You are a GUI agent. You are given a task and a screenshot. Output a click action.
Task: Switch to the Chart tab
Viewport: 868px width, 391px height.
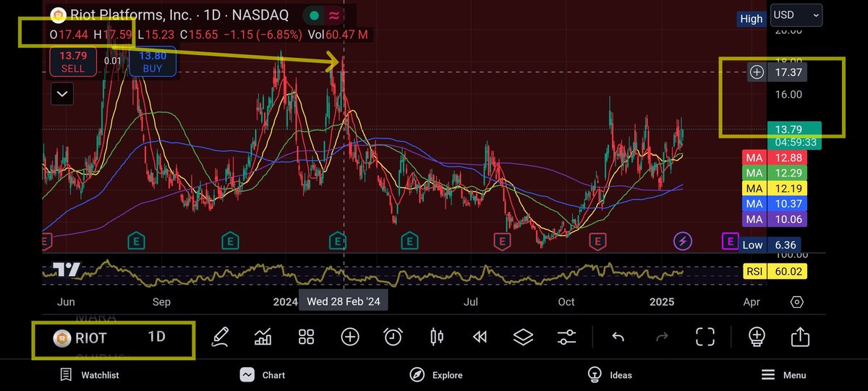point(263,374)
